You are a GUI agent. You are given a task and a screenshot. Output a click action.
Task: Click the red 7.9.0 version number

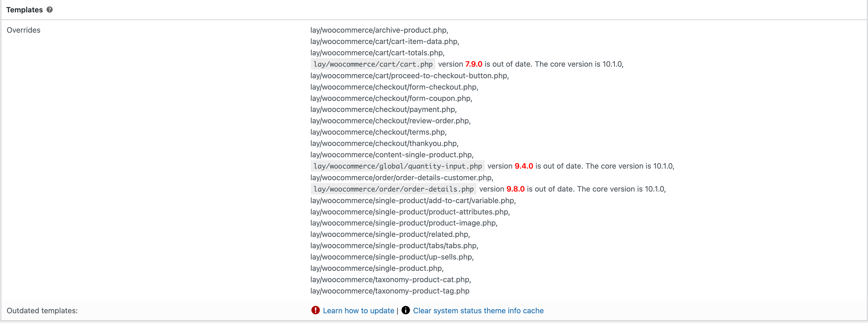[x=474, y=64]
